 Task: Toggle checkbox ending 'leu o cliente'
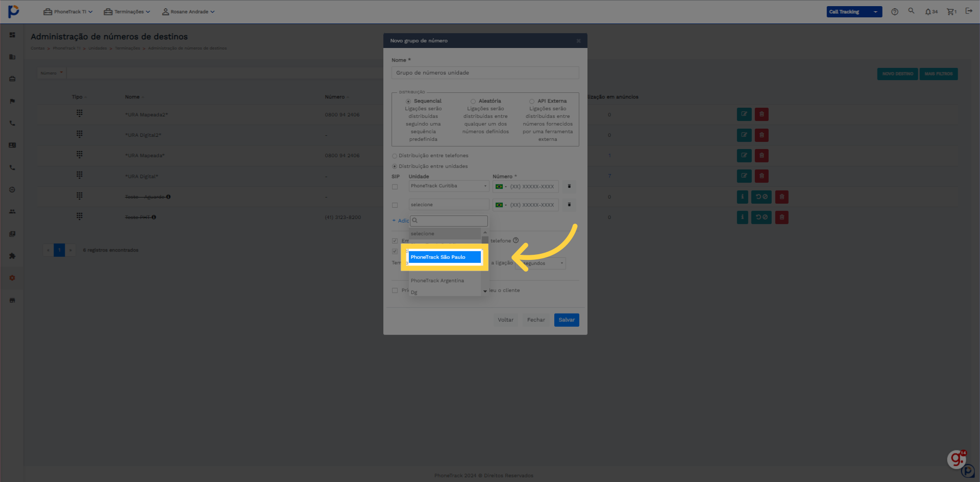coord(395,291)
